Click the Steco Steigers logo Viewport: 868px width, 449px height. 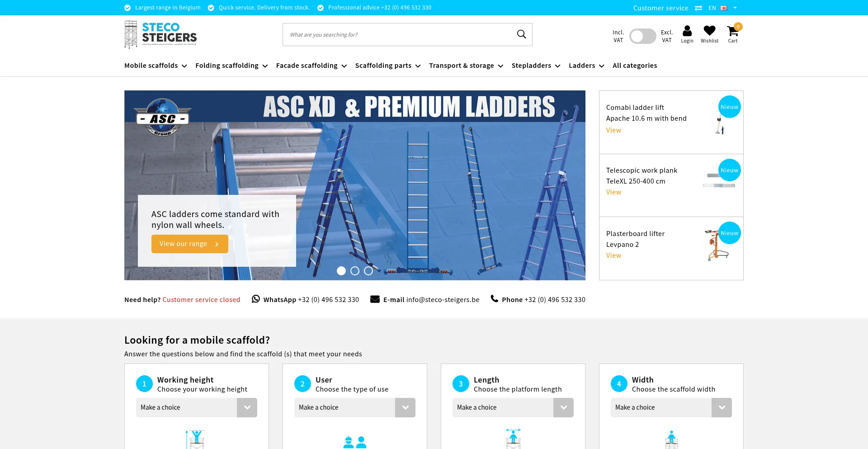pyautogui.click(x=160, y=34)
